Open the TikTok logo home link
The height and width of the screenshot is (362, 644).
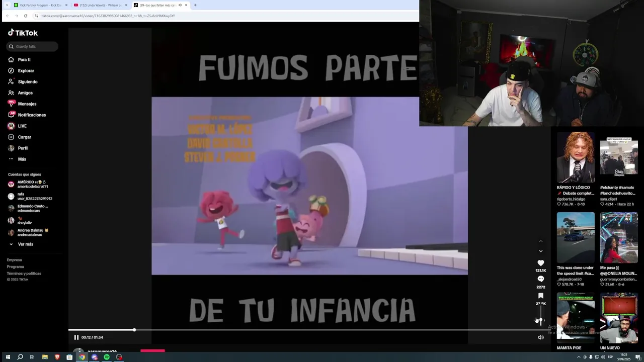tap(23, 33)
